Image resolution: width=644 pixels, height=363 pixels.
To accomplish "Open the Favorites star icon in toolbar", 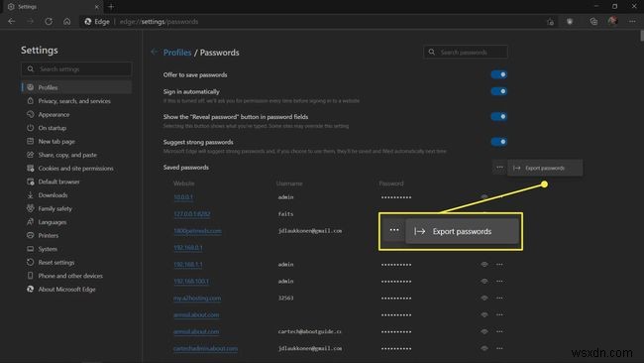I will point(550,22).
